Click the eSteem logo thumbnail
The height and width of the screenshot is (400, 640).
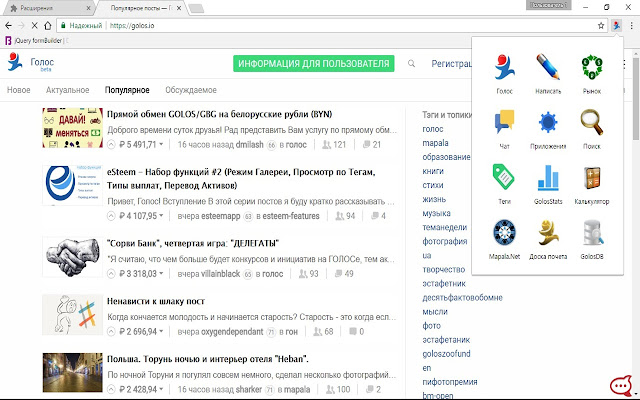pos(73,185)
